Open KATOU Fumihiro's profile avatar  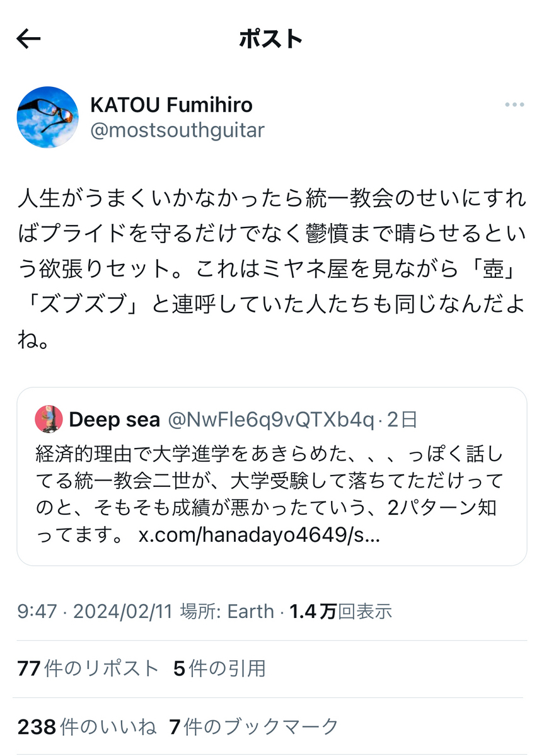[x=47, y=117]
